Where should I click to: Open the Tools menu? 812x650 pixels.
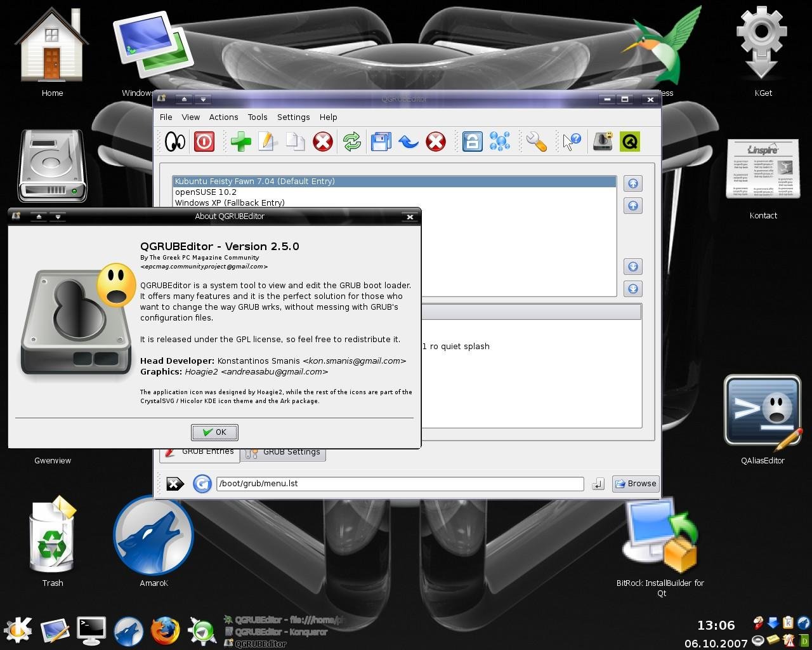[x=258, y=117]
